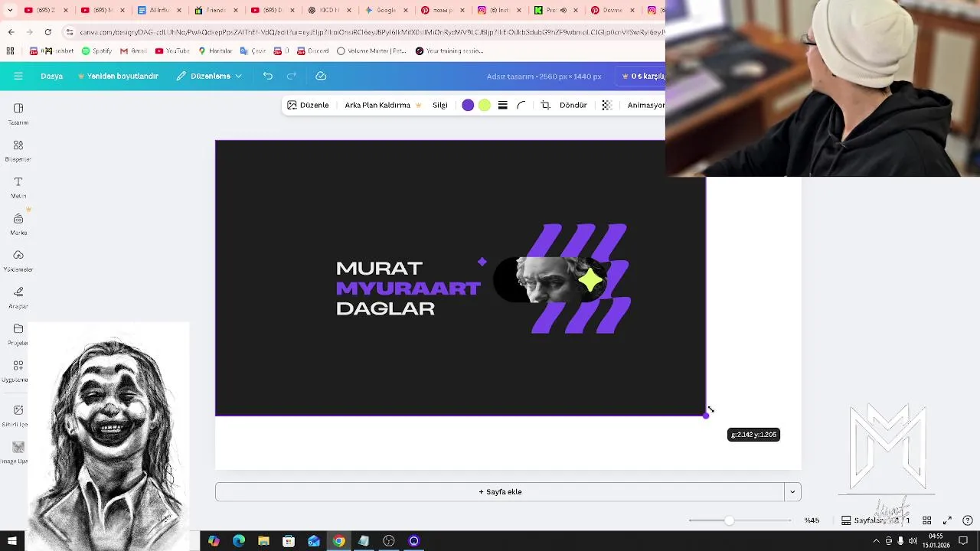Undo the last action
Screen dimensions: 980x551
pos(267,76)
